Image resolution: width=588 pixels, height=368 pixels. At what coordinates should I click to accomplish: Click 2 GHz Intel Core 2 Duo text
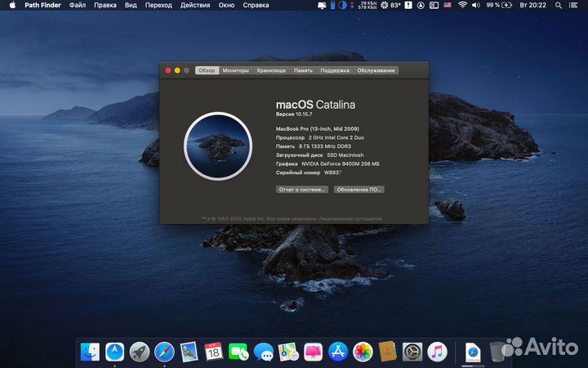(336, 138)
